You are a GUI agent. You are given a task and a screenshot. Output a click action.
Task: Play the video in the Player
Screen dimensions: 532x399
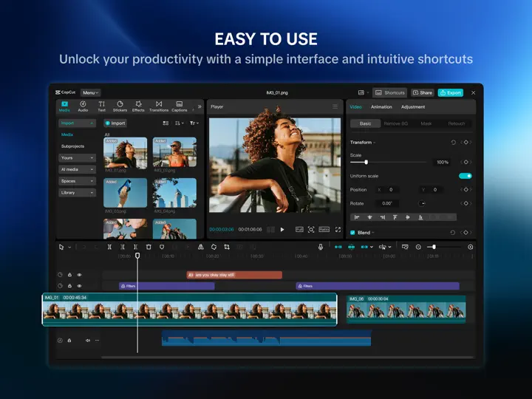pyautogui.click(x=282, y=230)
